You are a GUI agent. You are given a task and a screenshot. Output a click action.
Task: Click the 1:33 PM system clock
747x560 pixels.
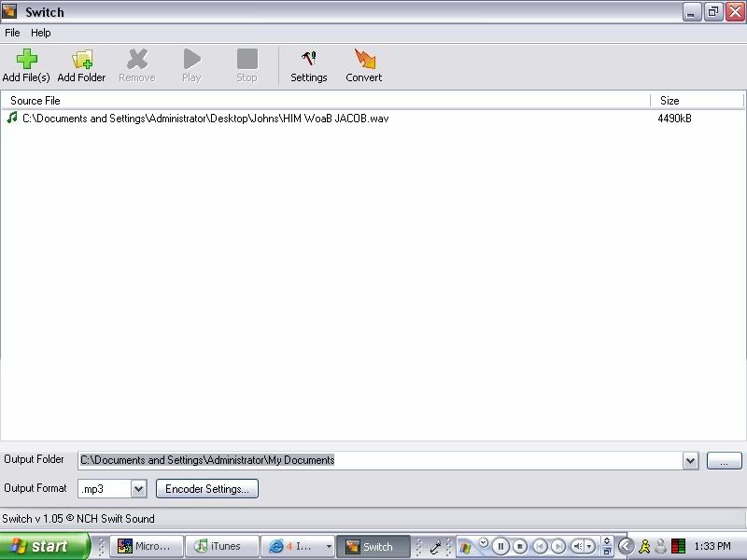tap(712, 546)
